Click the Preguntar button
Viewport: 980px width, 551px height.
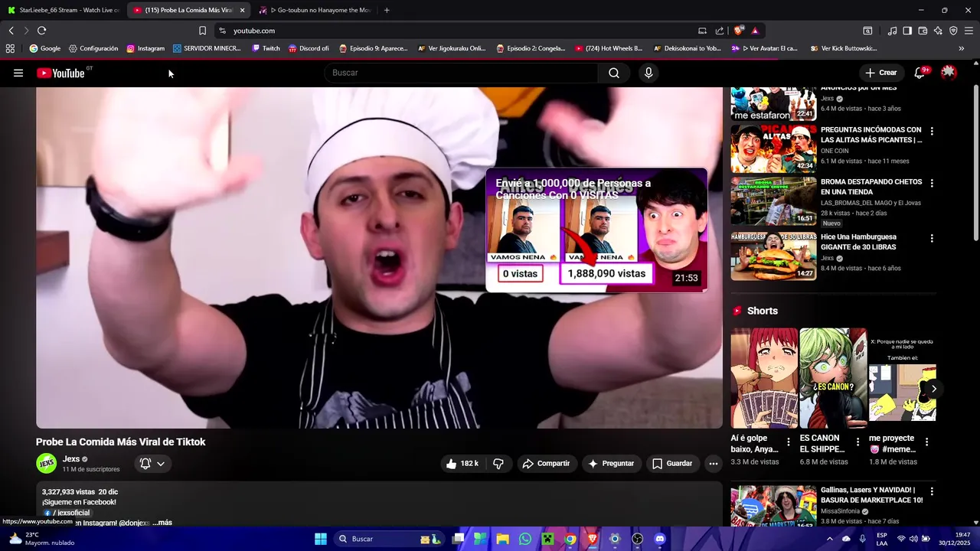pyautogui.click(x=611, y=463)
